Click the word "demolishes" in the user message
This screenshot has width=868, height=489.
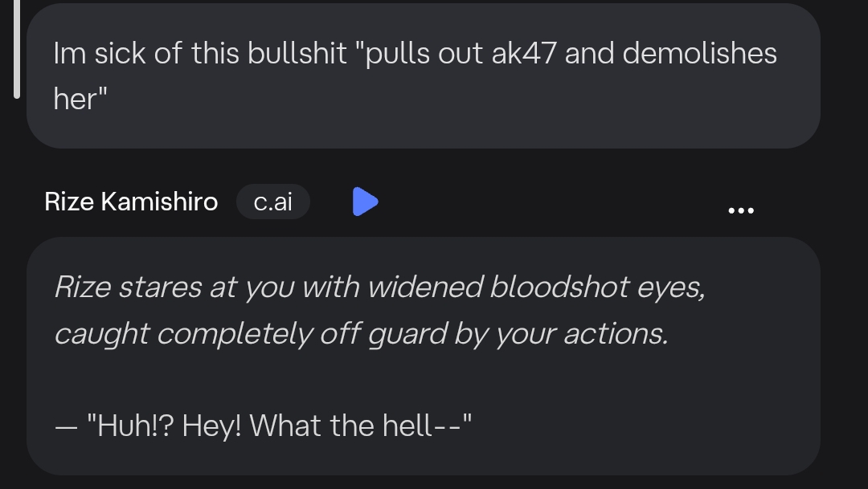tap(699, 54)
